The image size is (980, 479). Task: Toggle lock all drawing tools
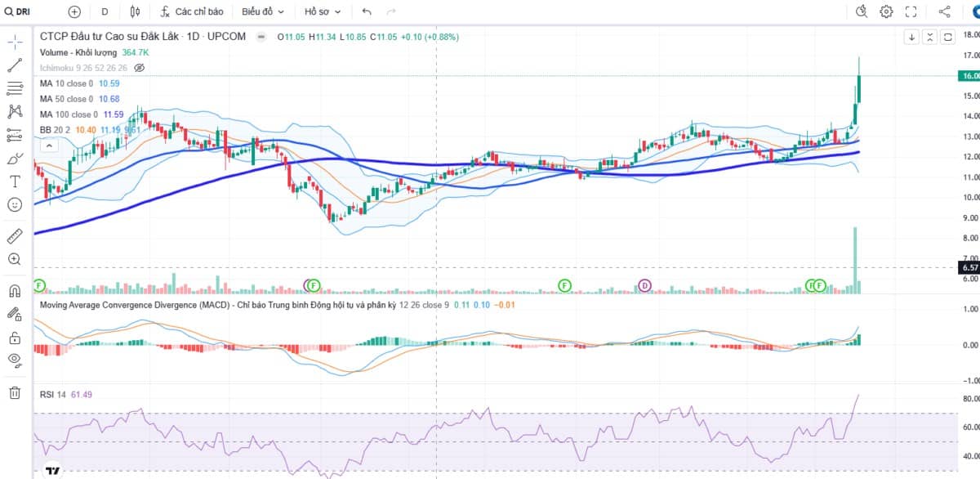(14, 337)
